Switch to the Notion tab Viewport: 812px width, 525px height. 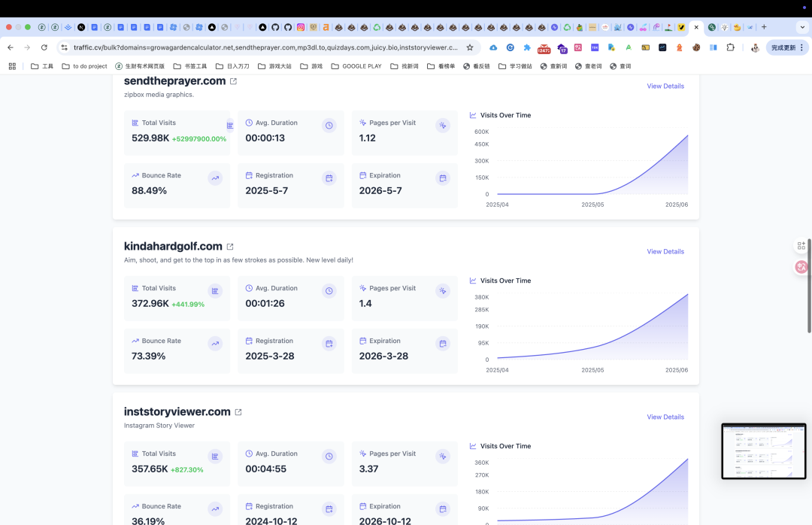[81, 28]
